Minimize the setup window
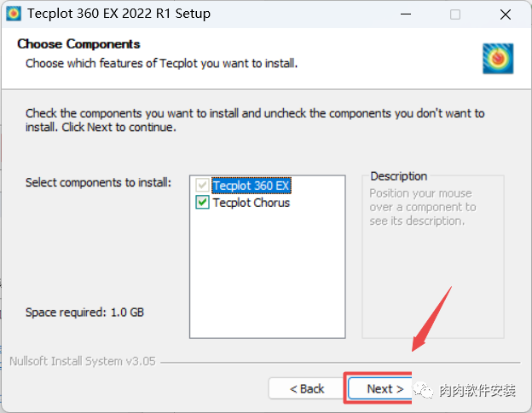 [x=406, y=14]
